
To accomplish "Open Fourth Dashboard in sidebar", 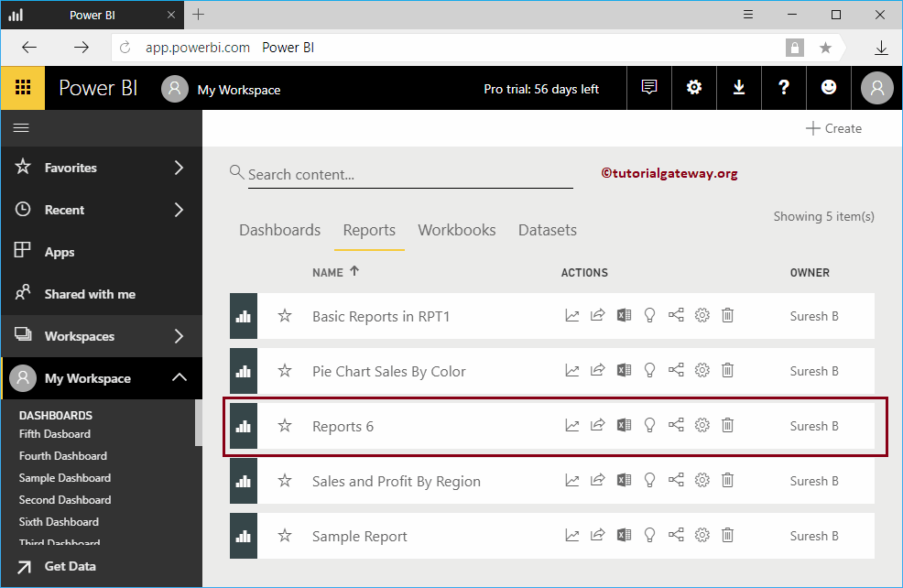I will pyautogui.click(x=63, y=455).
